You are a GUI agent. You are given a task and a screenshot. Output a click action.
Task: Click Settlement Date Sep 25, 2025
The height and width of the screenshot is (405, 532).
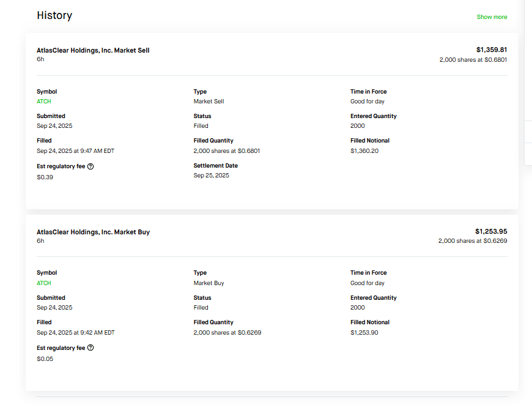(x=212, y=176)
